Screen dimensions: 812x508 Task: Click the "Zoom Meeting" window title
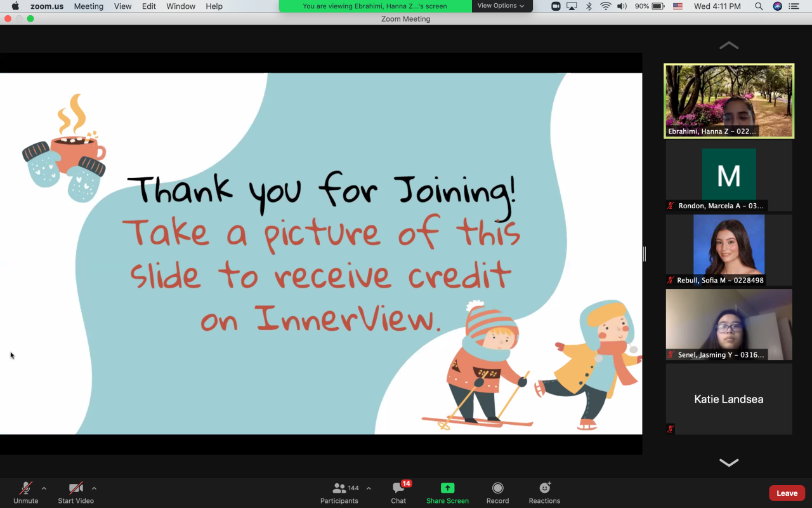coord(406,19)
